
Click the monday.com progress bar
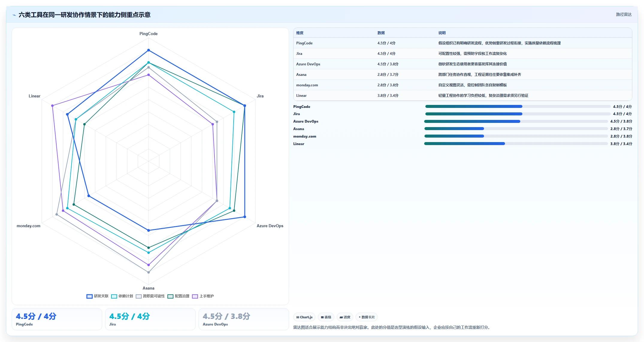[516, 136]
